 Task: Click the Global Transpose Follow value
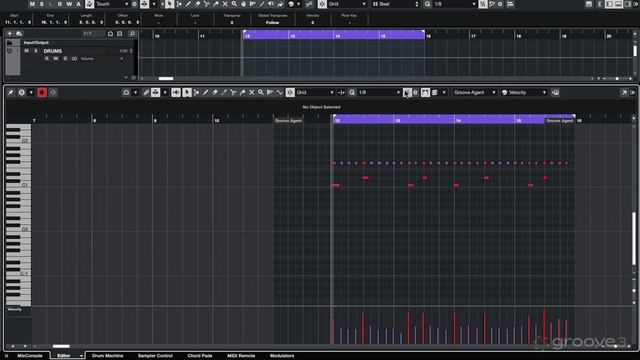tap(272, 22)
